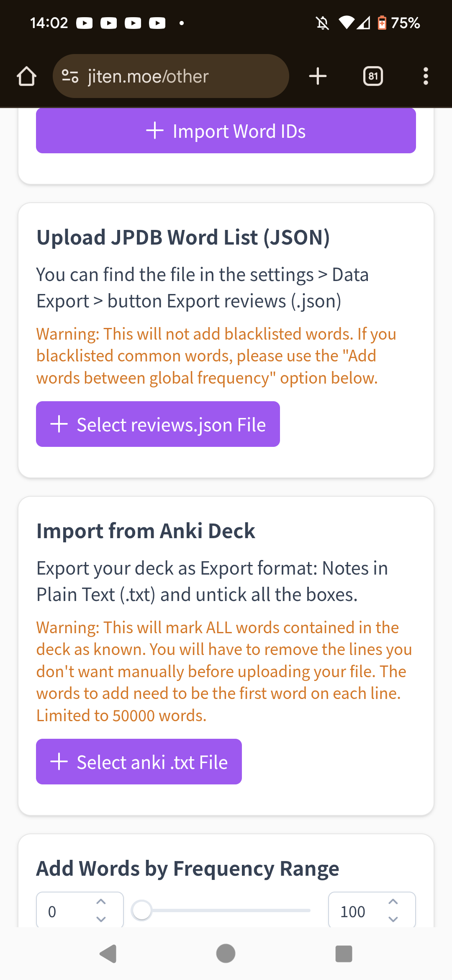
Task: Tap the Android home circle button
Action: 226,954
